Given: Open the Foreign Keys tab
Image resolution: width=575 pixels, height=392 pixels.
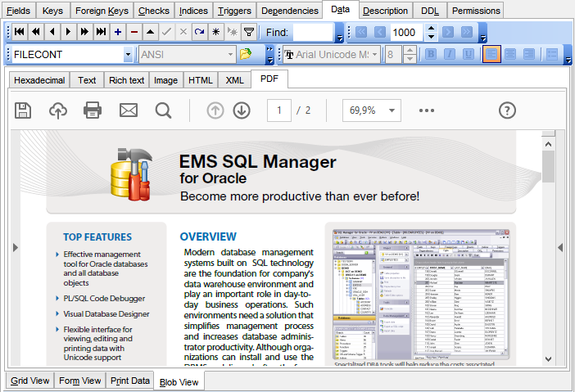Looking at the screenshot, I should tap(102, 11).
